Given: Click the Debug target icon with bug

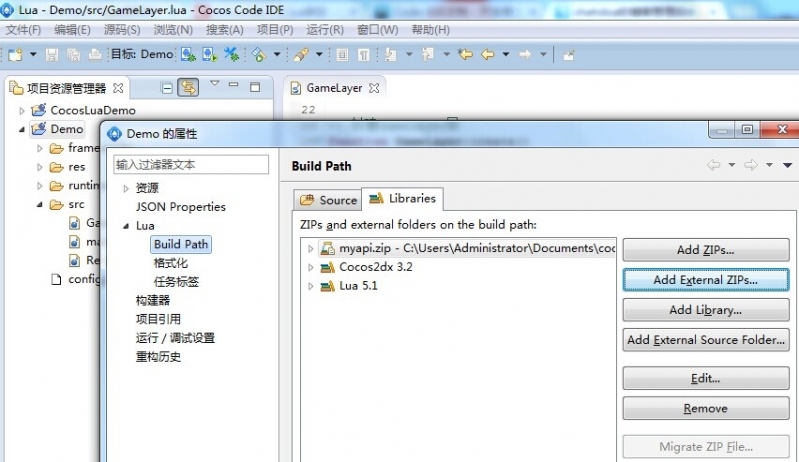Looking at the screenshot, I should coord(188,54).
